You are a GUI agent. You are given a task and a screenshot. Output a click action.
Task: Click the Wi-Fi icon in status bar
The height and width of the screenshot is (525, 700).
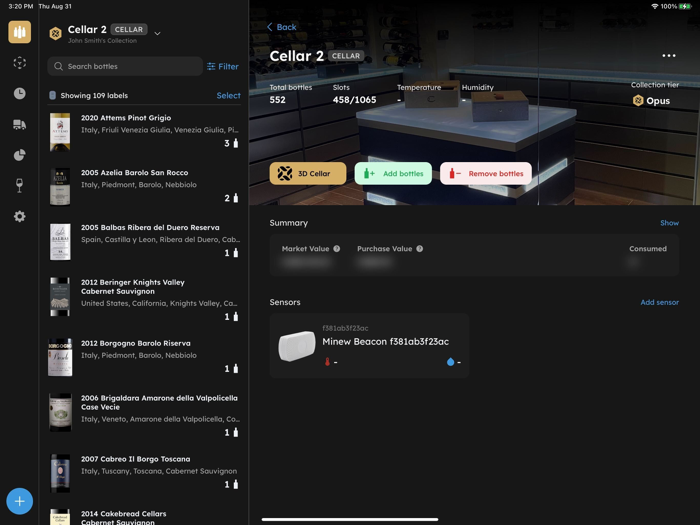[x=655, y=6]
